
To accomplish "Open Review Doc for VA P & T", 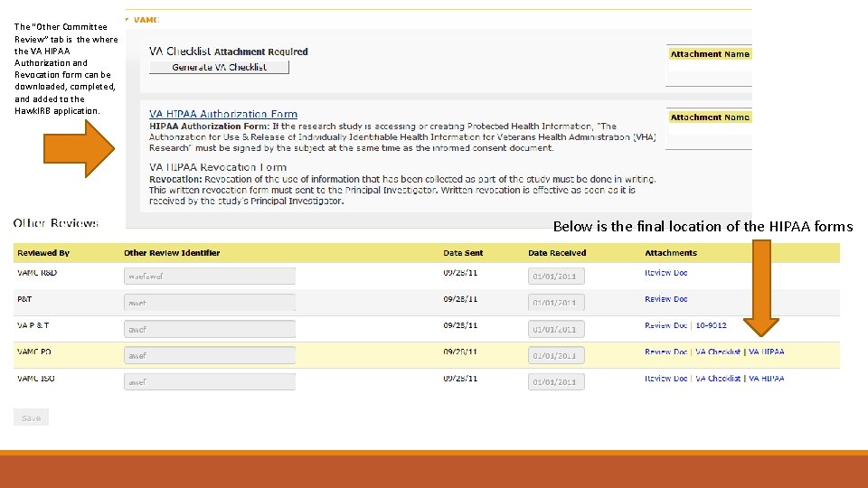I will 666,325.
